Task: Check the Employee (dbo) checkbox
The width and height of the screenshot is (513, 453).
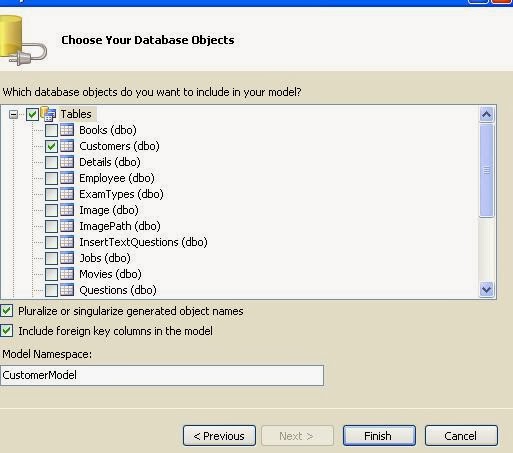Action: click(x=51, y=178)
